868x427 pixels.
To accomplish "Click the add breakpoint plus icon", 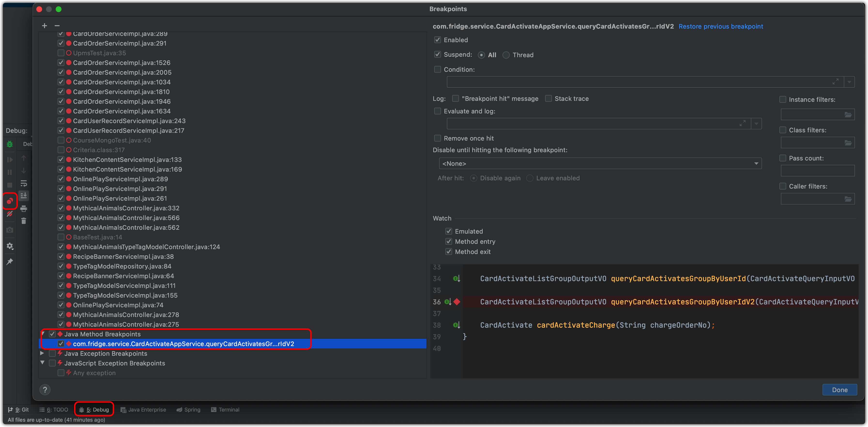I will click(45, 26).
